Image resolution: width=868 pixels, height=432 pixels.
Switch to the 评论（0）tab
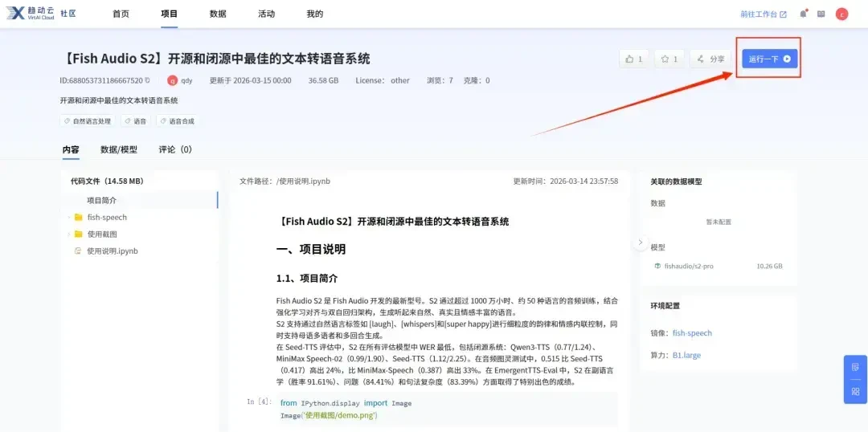click(175, 149)
